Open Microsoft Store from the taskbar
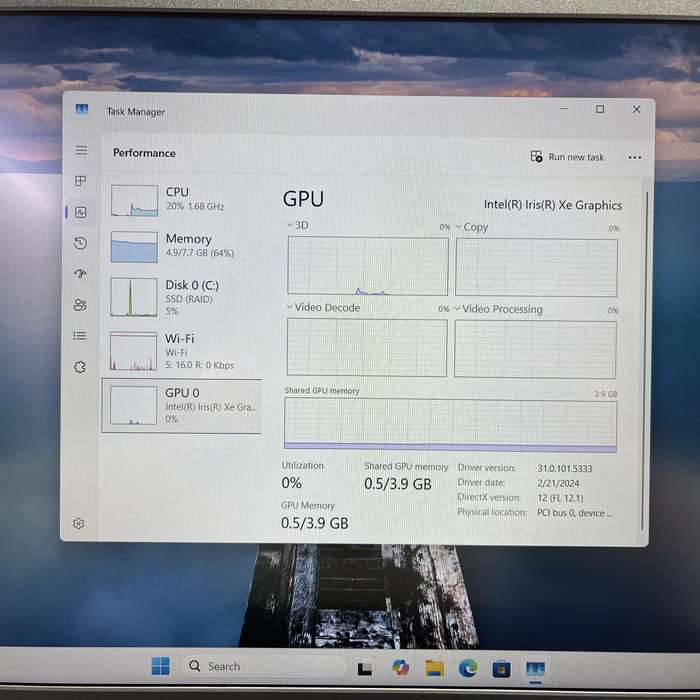The height and width of the screenshot is (700, 700). (x=501, y=669)
